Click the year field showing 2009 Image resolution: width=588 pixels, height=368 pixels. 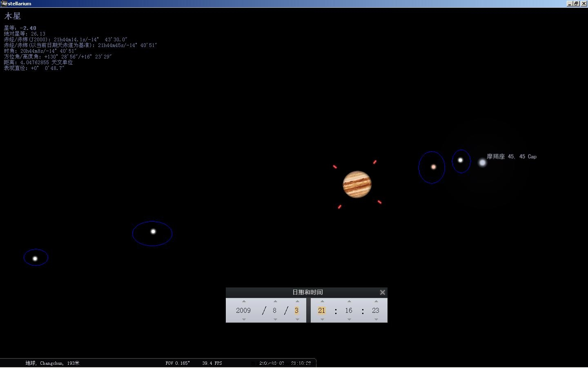pyautogui.click(x=243, y=310)
